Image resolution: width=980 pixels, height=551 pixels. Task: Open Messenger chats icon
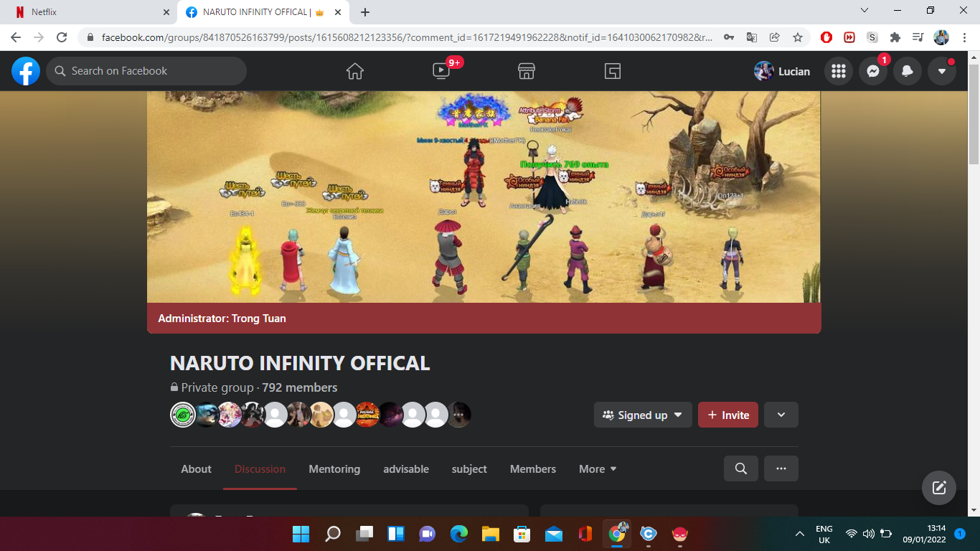(873, 71)
